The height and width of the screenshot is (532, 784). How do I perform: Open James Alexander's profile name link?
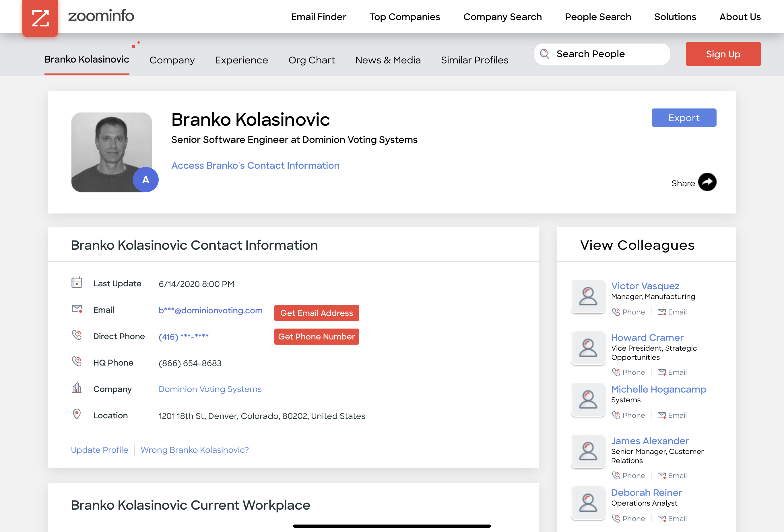click(x=650, y=441)
